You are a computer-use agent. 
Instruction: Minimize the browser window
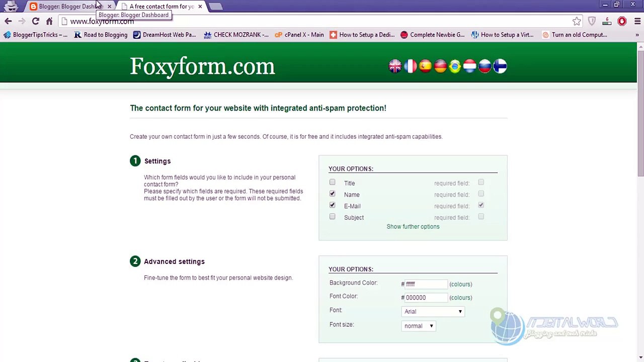tap(605, 5)
